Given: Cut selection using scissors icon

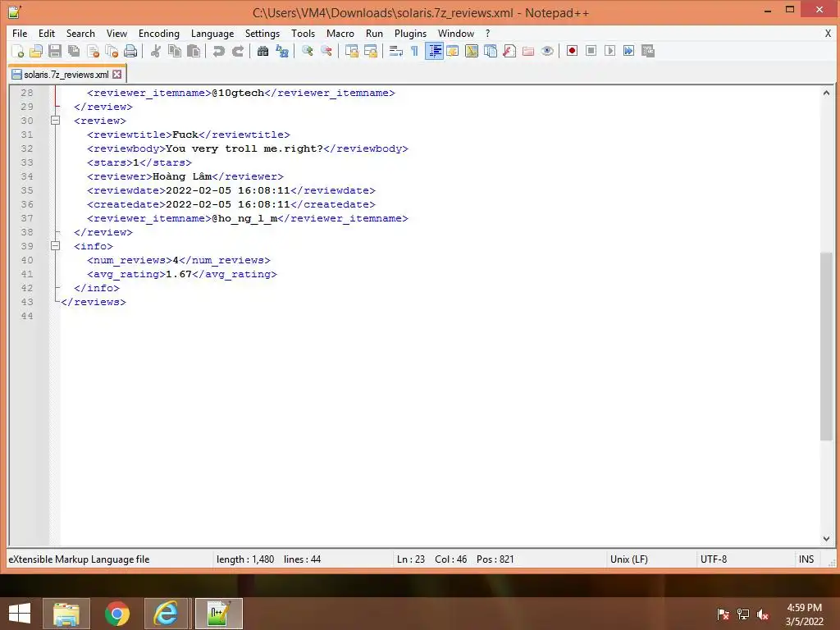Looking at the screenshot, I should coord(155,51).
